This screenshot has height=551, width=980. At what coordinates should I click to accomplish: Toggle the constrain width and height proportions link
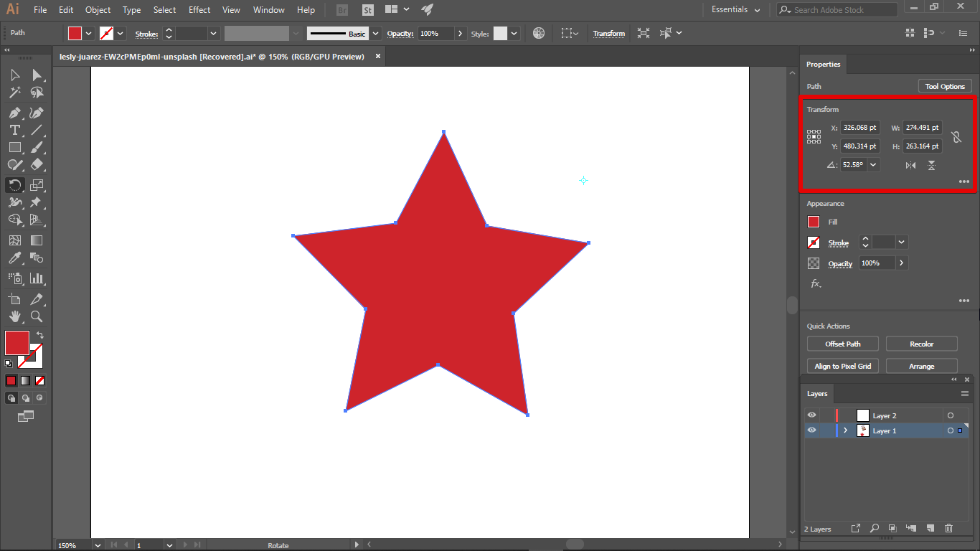956,137
